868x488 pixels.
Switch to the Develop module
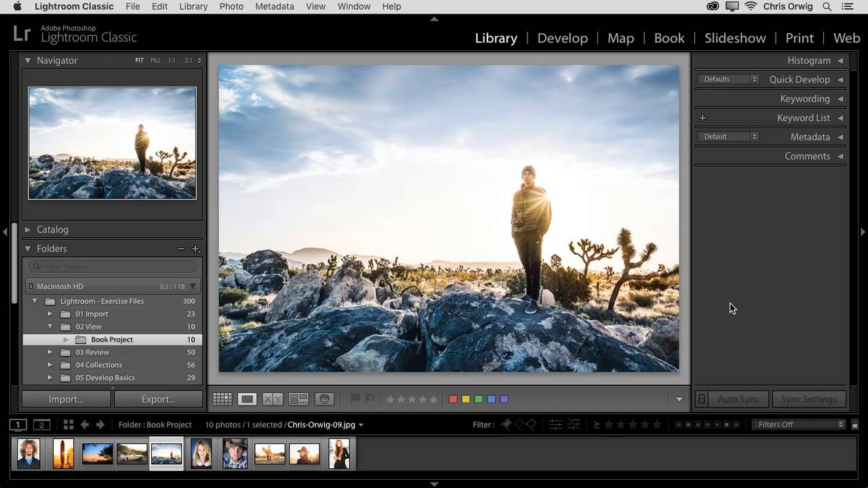click(x=562, y=38)
